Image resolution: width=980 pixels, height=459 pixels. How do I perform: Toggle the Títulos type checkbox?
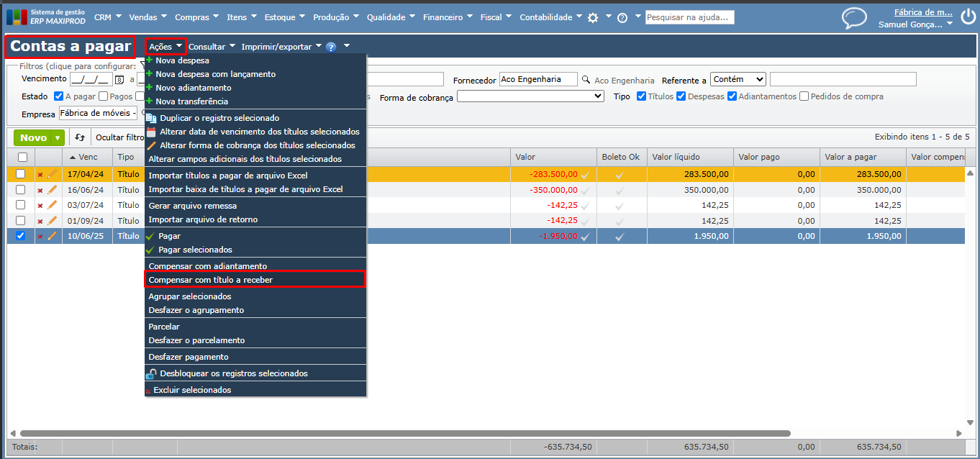(x=641, y=96)
